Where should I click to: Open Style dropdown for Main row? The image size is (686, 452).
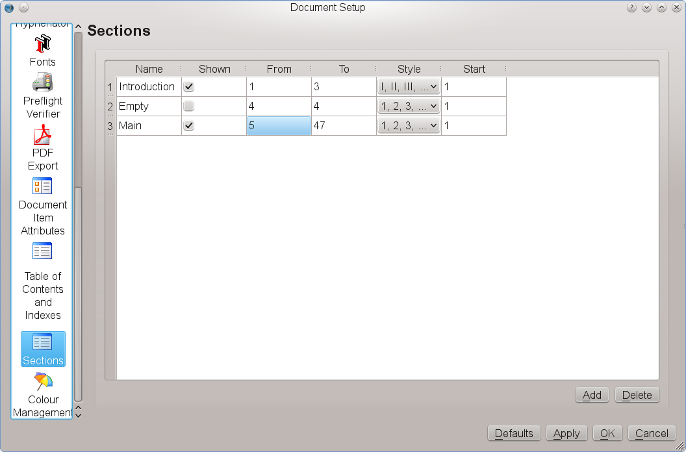tap(409, 126)
